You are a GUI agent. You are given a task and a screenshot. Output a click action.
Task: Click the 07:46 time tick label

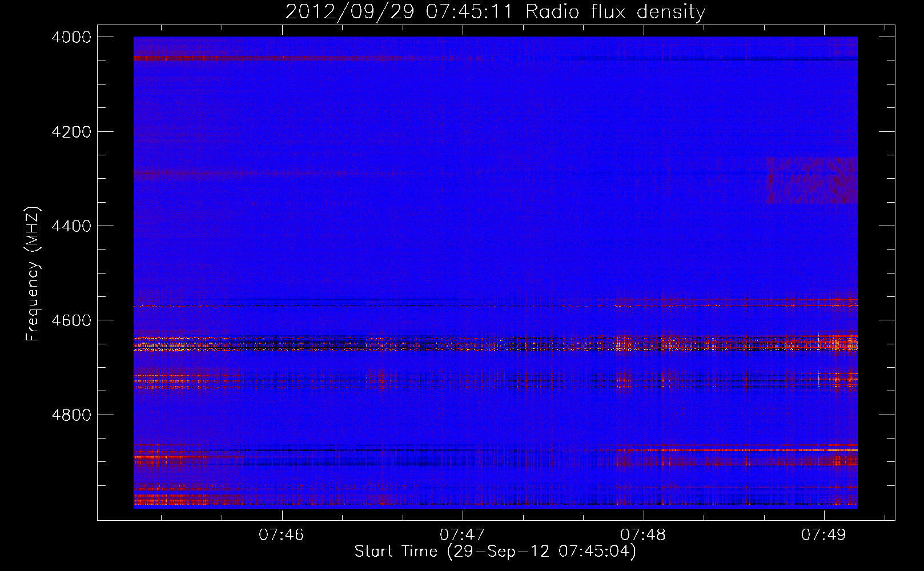tap(282, 535)
